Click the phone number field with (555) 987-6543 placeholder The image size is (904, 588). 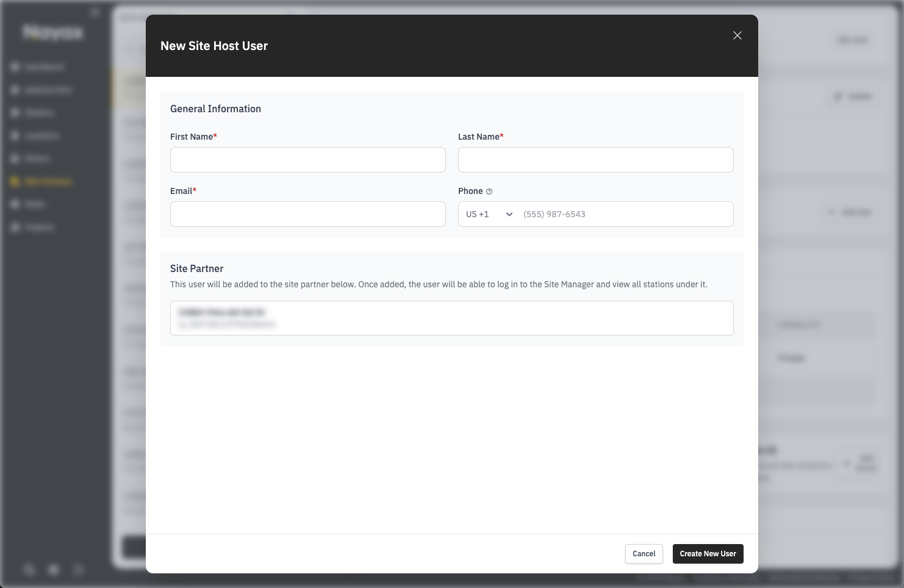[626, 214]
